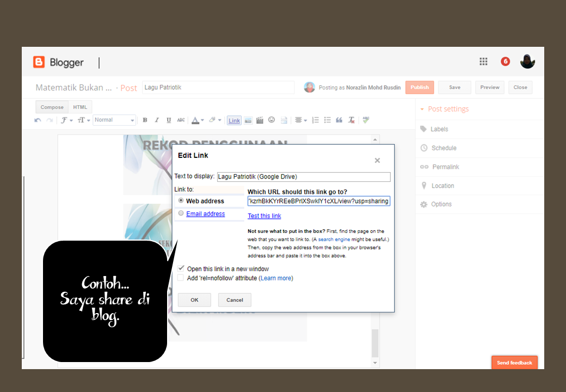This screenshot has width=566, height=392.
Task: Close the post editor
Action: point(520,87)
